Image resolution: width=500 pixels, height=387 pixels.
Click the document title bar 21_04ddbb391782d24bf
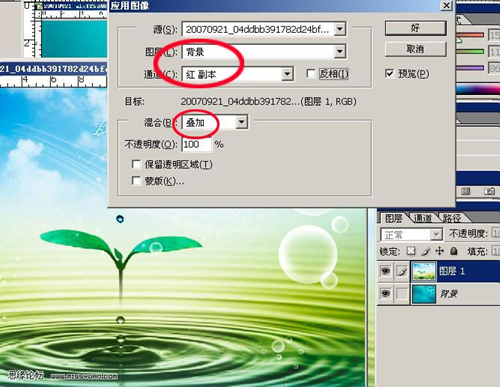(53, 69)
